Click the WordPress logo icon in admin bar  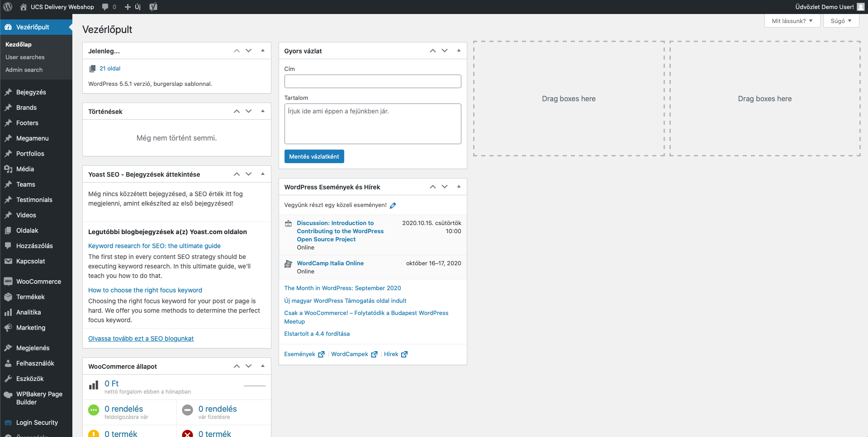pos(8,7)
